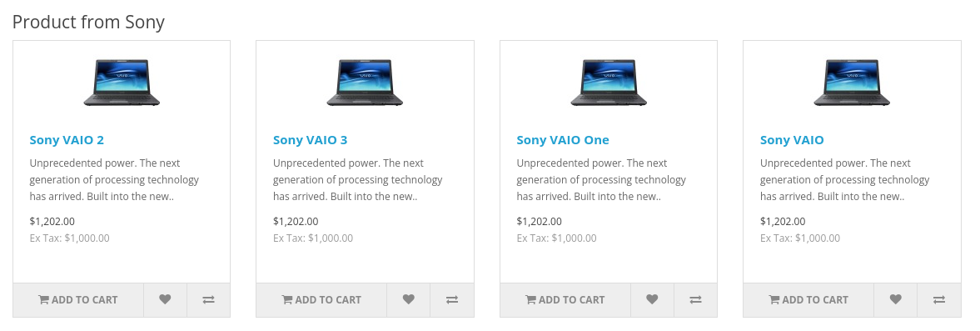Image resolution: width=980 pixels, height=331 pixels.
Task: Click the Sony VAIO One laptop thumbnail
Action: [x=609, y=83]
